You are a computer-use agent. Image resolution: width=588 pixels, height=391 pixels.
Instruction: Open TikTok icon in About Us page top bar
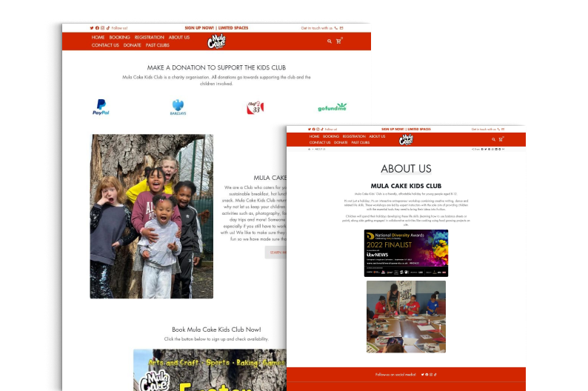(x=321, y=130)
